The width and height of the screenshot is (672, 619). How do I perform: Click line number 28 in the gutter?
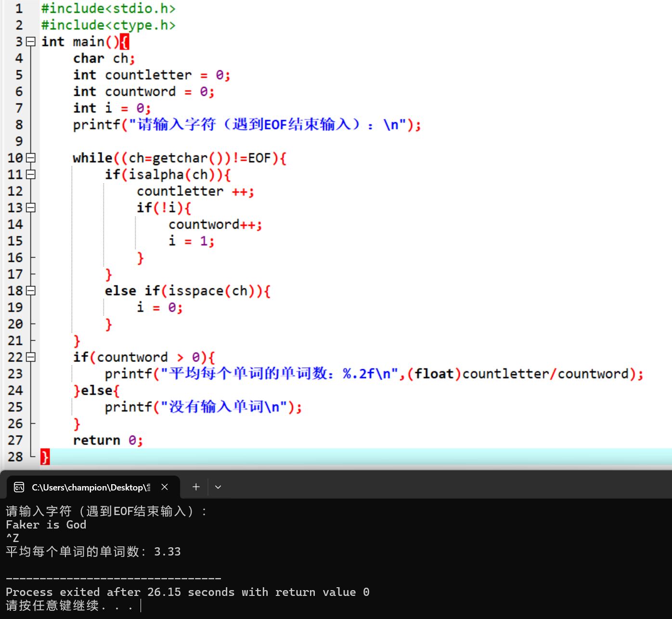15,457
